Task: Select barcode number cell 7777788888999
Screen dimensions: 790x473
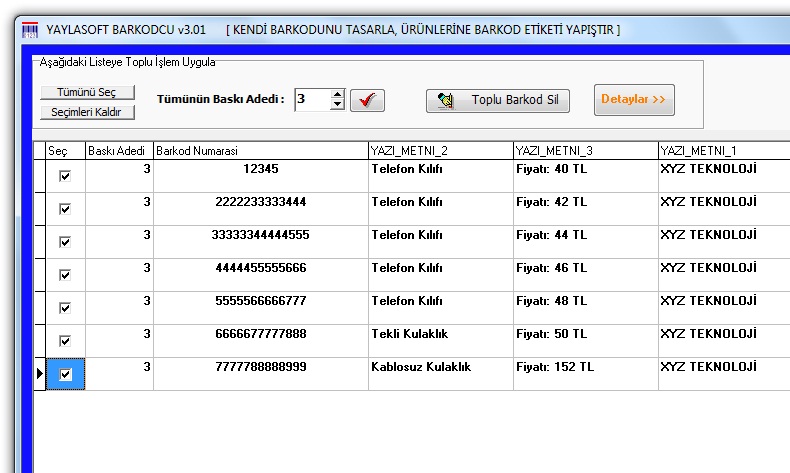Action: 261,374
